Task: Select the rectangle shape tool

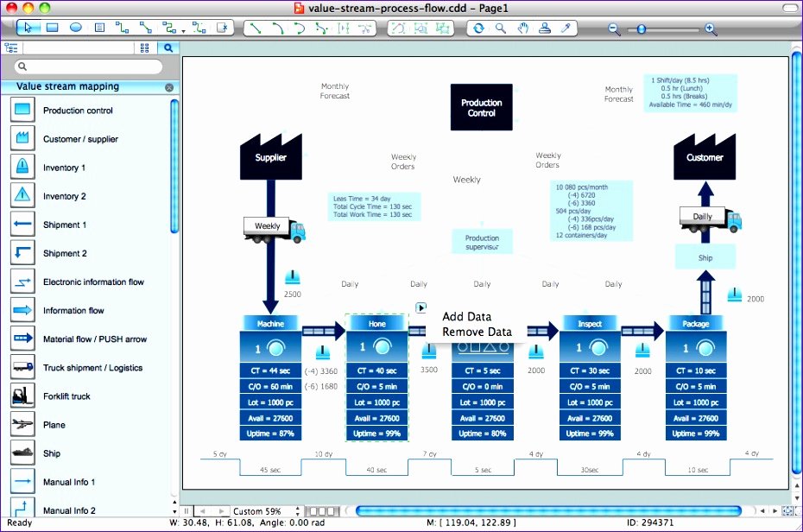Action: pos(52,28)
